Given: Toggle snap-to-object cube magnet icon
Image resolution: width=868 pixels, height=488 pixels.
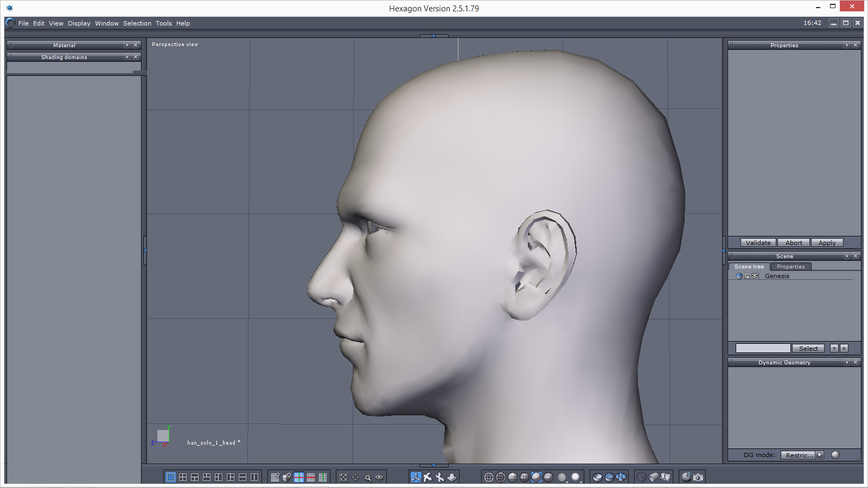Looking at the screenshot, I should (287, 477).
